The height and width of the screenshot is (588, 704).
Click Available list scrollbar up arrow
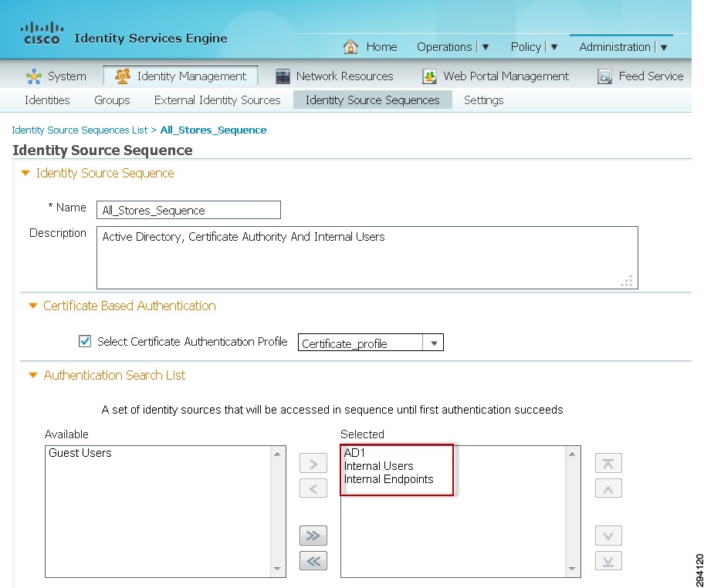pyautogui.click(x=277, y=455)
